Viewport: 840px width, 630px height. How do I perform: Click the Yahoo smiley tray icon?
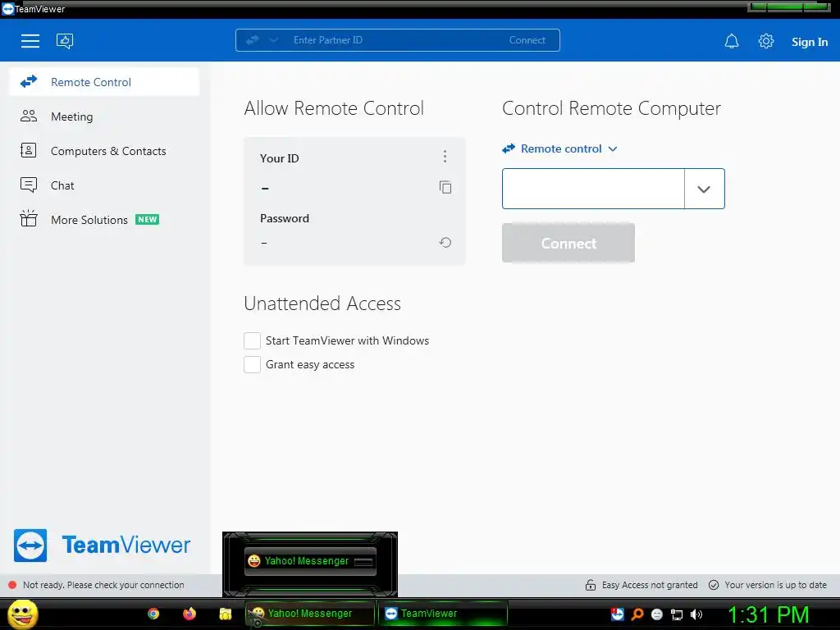point(657,614)
